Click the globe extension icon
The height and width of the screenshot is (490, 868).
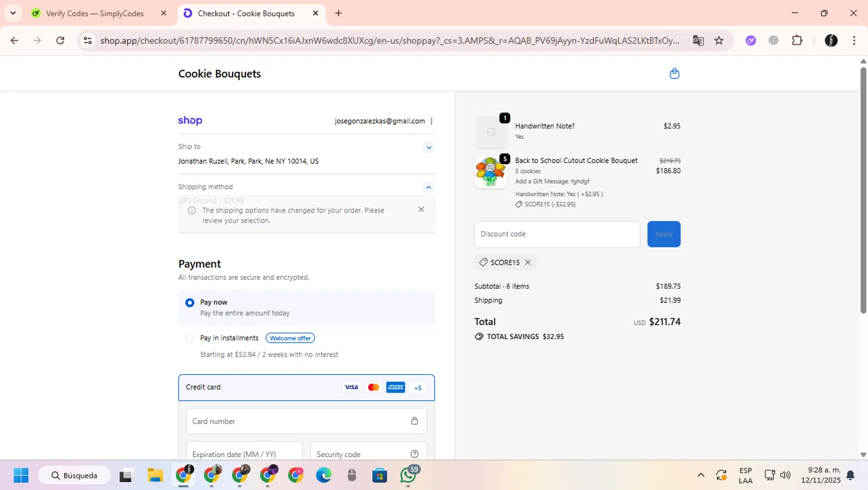[x=774, y=40]
